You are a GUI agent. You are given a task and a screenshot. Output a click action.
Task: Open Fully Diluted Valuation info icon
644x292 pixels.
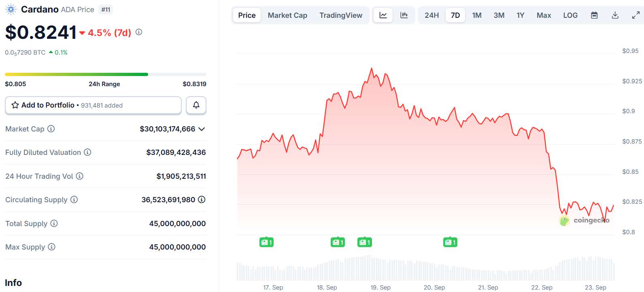pos(87,152)
